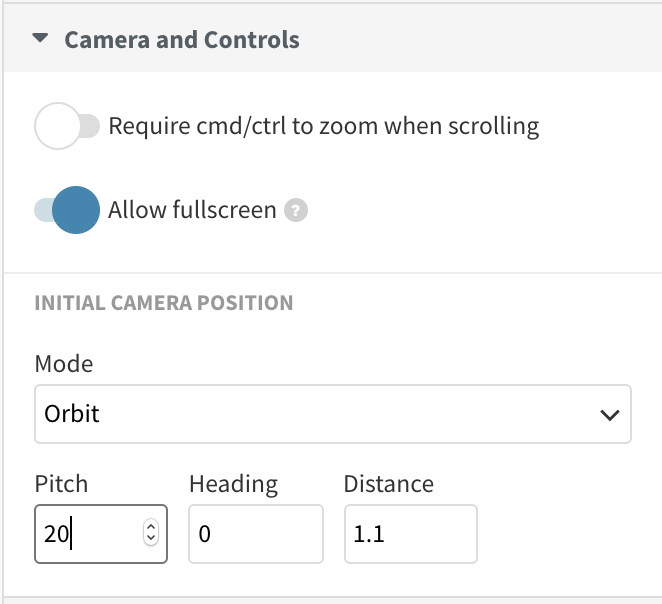The image size is (662, 604).
Task: Increase Pitch using the up stepper arrow
Action: coord(151,528)
